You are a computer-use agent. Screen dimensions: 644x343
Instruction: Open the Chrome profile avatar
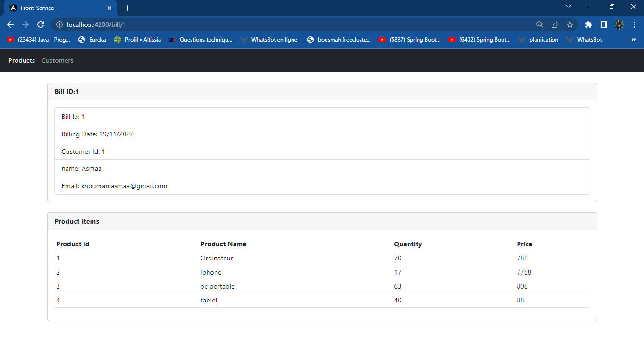tap(619, 24)
